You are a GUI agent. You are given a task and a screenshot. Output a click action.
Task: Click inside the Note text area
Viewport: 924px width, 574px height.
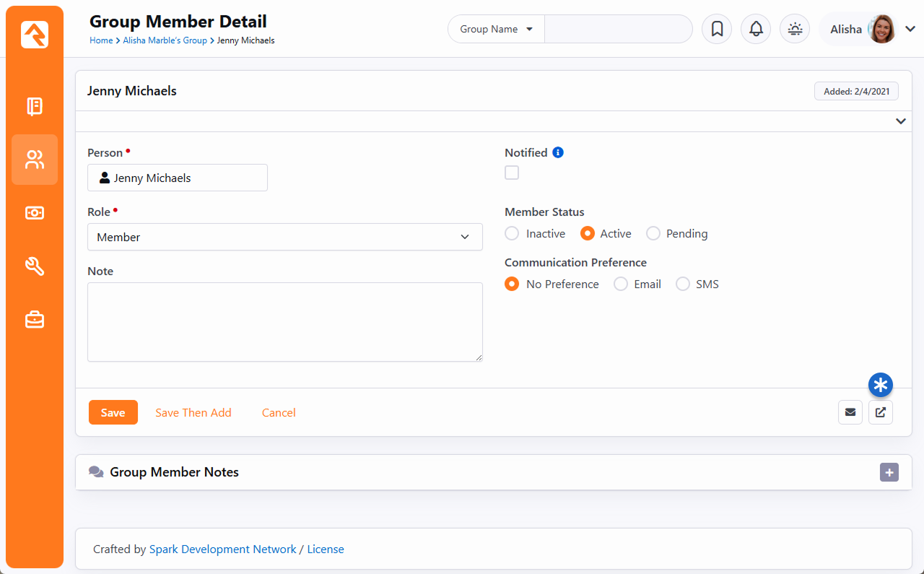(284, 321)
